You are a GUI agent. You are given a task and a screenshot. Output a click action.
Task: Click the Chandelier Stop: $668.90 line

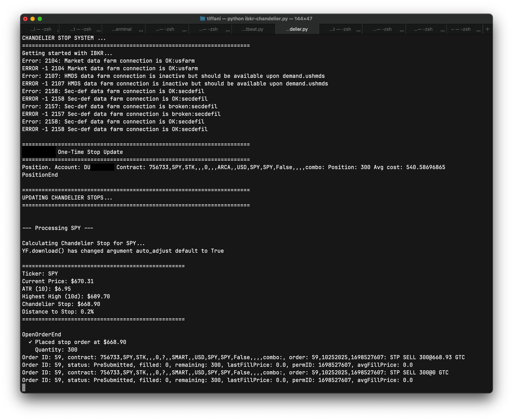(x=61, y=304)
